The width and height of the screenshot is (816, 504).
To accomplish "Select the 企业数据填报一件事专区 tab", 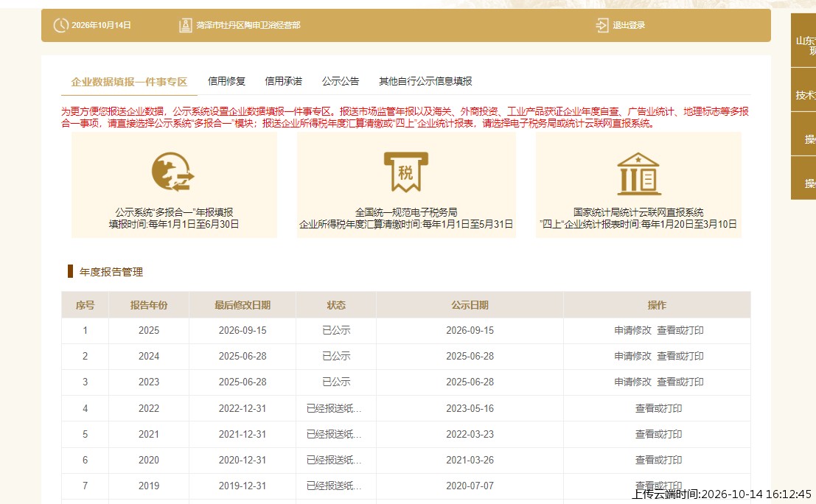I will pyautogui.click(x=129, y=82).
